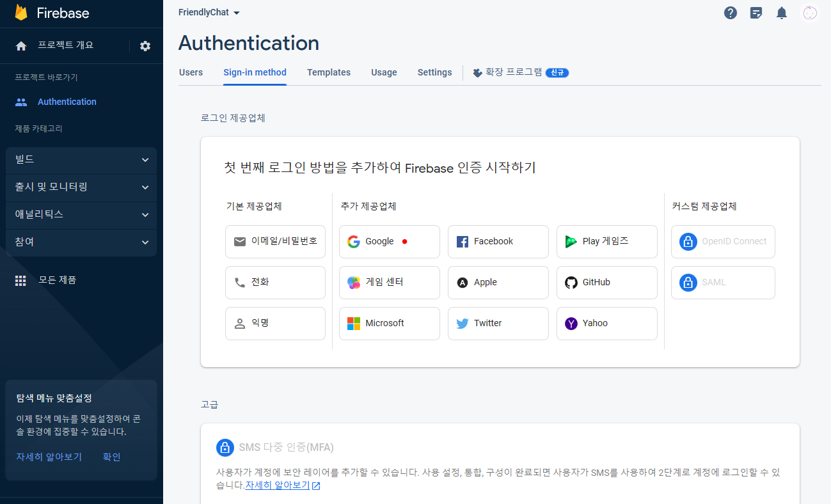Screen dimensions: 831x504
Task: Click the Firebase flame logo
Action: [21, 12]
